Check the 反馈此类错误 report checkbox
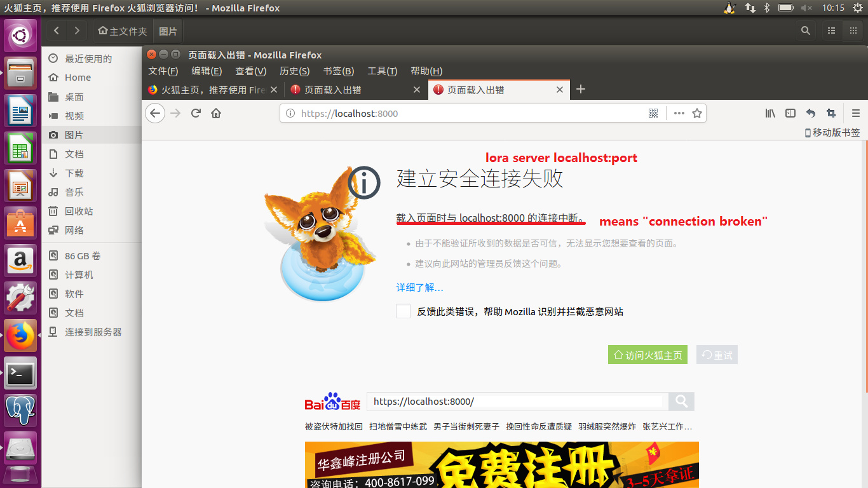Screen dimensions: 868x488 tap(403, 311)
